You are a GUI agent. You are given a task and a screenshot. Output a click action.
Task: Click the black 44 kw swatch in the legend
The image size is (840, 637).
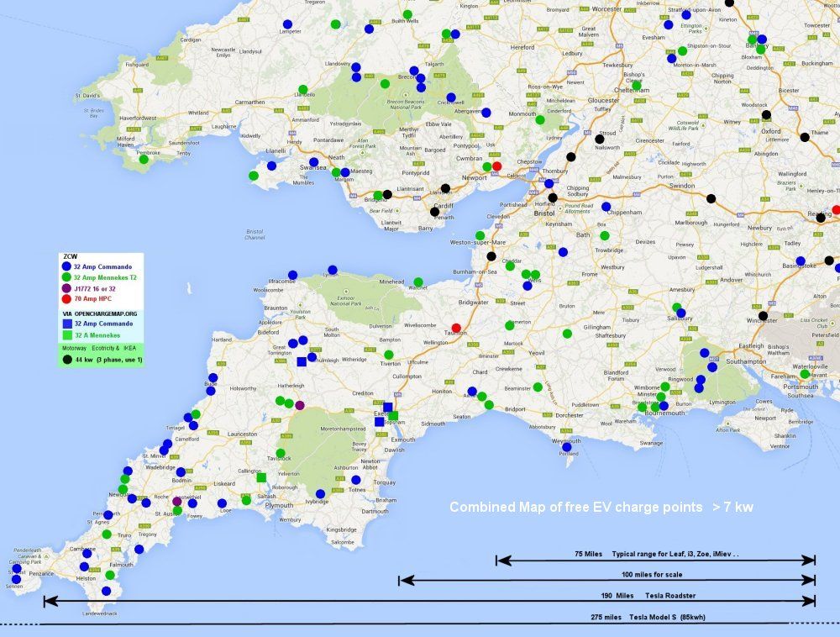(x=67, y=360)
